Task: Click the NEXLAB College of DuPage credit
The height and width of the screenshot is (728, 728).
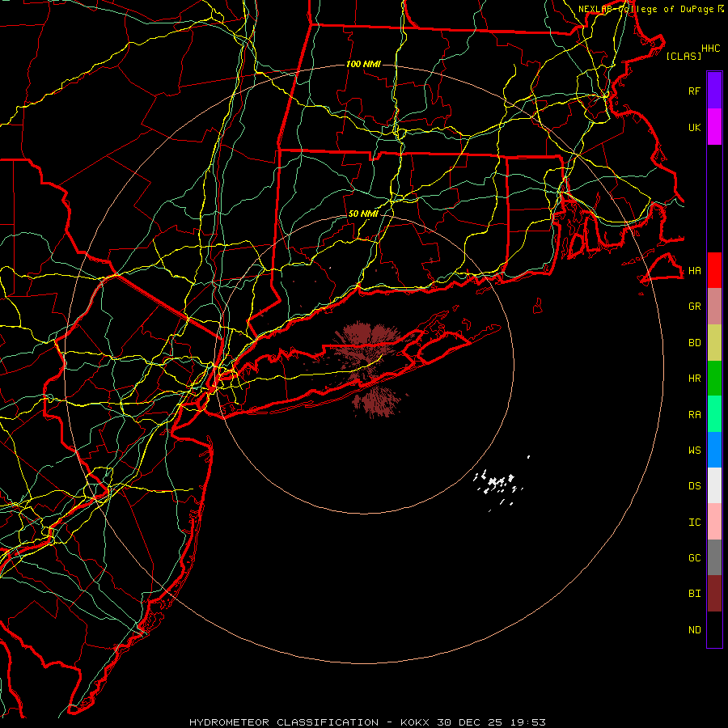Action: coord(650,9)
